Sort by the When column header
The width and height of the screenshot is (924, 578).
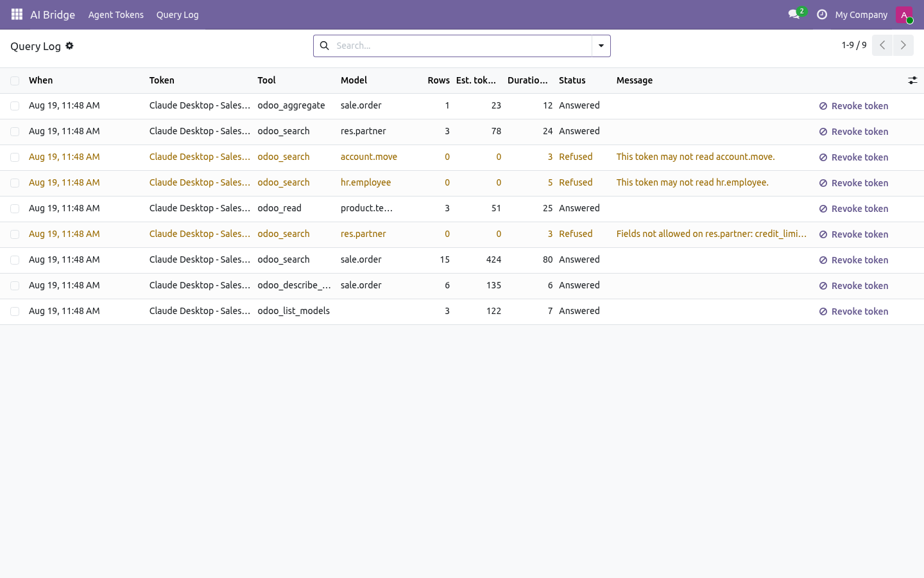pos(41,80)
